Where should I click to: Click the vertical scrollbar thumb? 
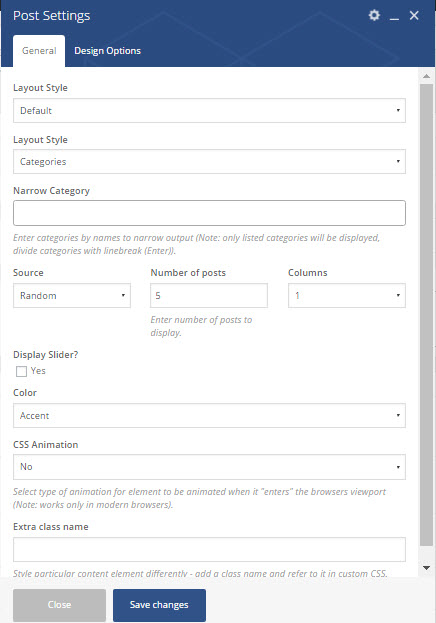(x=426, y=315)
